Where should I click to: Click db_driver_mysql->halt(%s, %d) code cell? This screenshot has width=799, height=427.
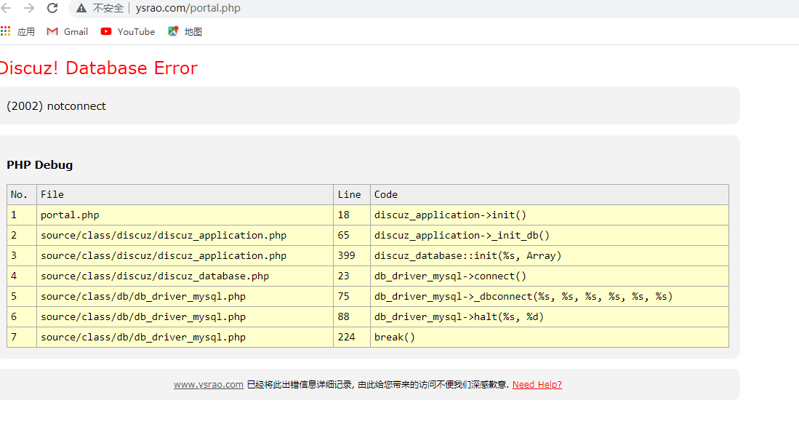pyautogui.click(x=549, y=317)
